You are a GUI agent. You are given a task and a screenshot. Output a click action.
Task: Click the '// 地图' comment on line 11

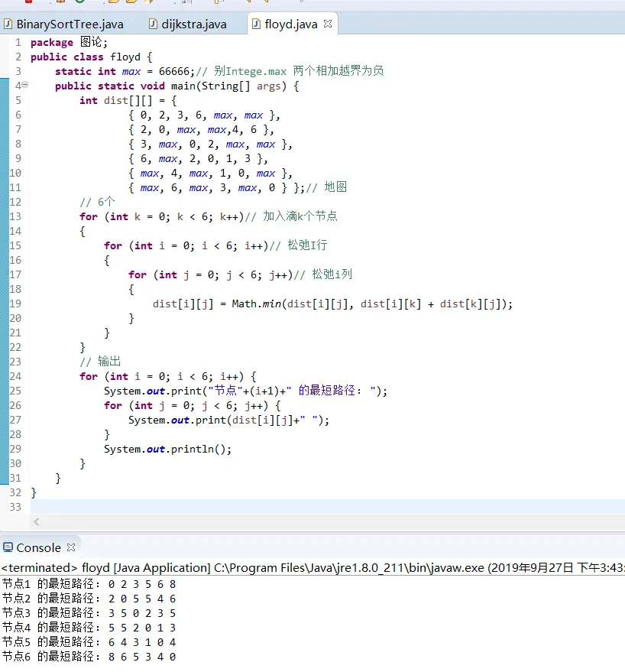pyautogui.click(x=326, y=187)
